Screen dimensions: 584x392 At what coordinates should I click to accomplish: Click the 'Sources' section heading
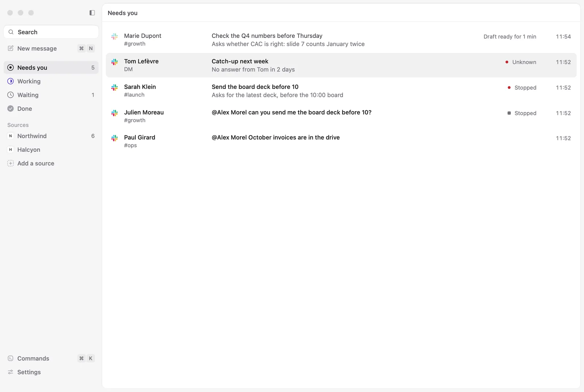(x=18, y=125)
